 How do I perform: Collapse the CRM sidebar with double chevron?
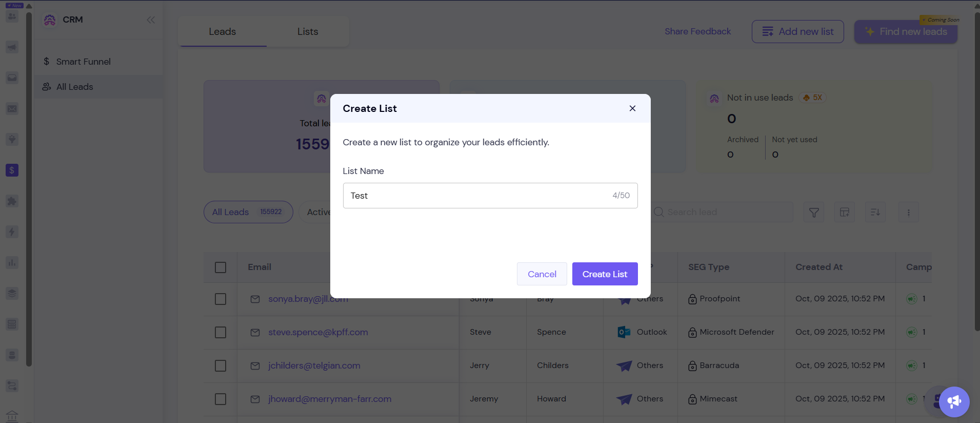coord(151,20)
